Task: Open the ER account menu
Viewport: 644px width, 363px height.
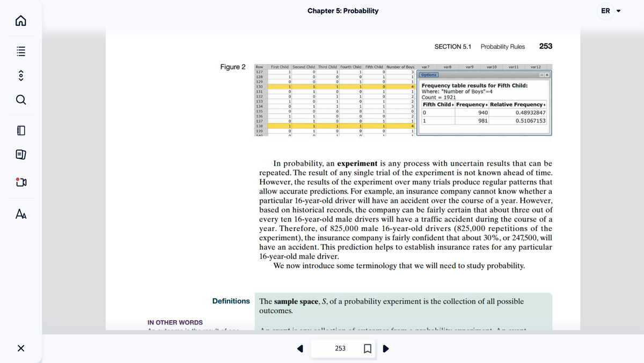Action: coord(609,11)
